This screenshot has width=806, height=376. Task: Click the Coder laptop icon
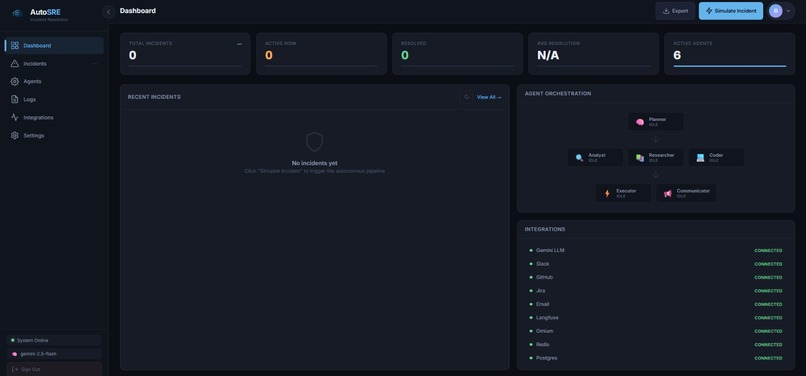(700, 158)
